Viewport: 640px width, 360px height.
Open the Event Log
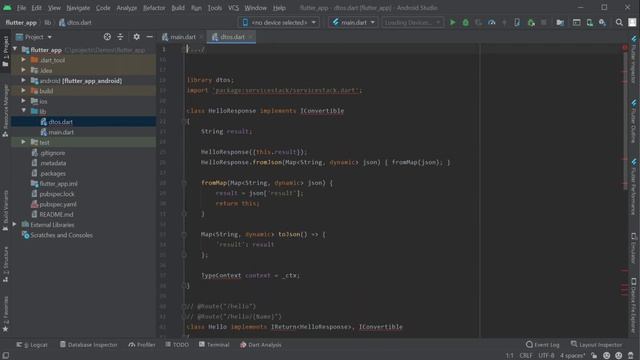pos(542,344)
